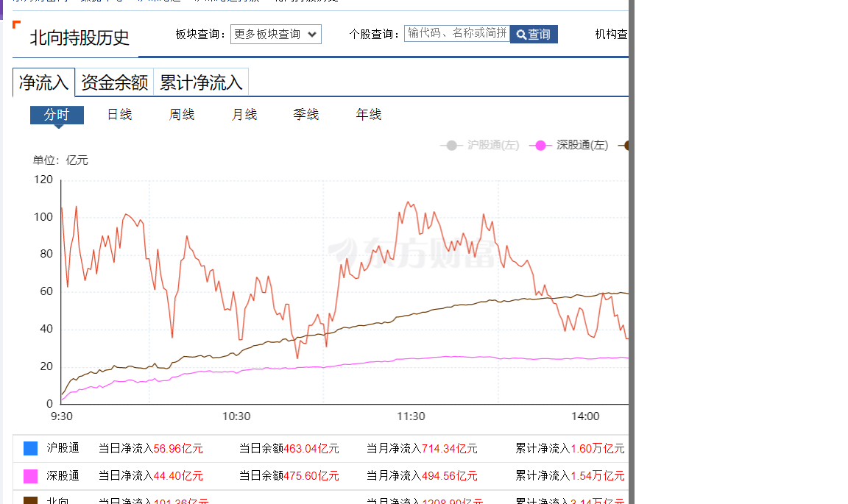Choose the 年线 yearly view
The width and height of the screenshot is (848, 504).
coord(369,115)
